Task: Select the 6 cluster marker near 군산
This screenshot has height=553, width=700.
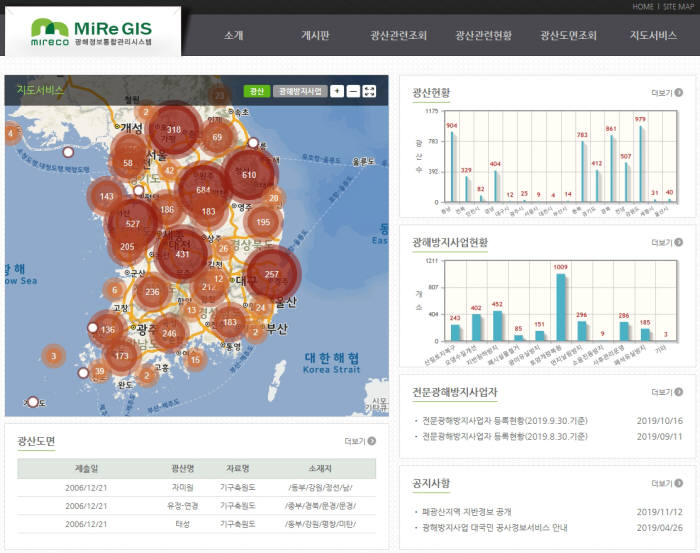Action: point(114,290)
